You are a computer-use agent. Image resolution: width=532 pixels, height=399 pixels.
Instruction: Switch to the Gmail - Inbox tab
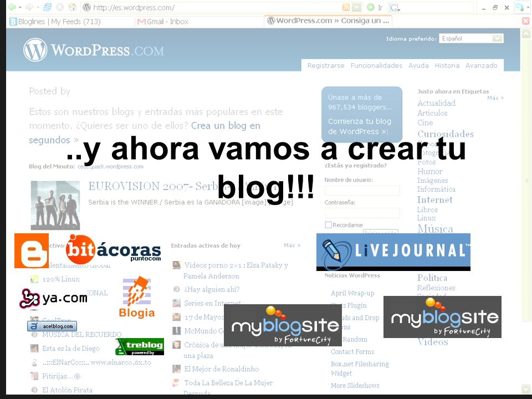163,22
